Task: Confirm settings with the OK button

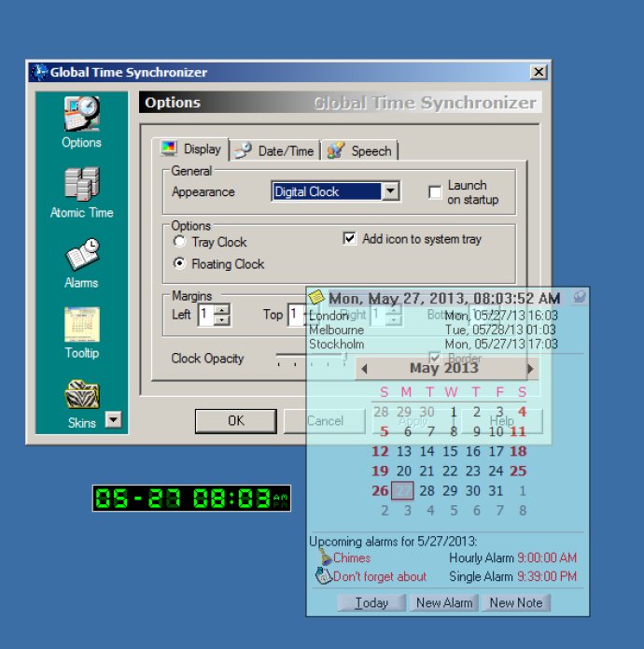Action: coord(236,421)
